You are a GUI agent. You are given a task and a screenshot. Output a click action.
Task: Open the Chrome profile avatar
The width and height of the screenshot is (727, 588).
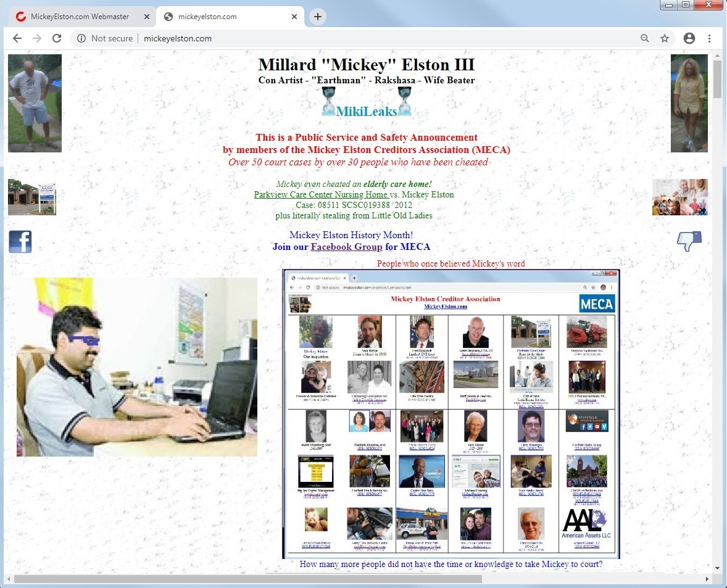tap(689, 38)
